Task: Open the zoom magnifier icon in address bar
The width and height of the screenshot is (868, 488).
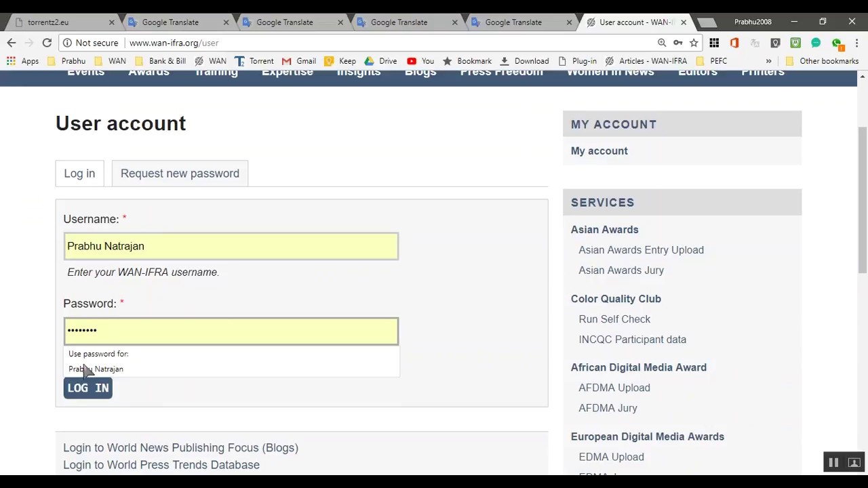Action: (661, 43)
